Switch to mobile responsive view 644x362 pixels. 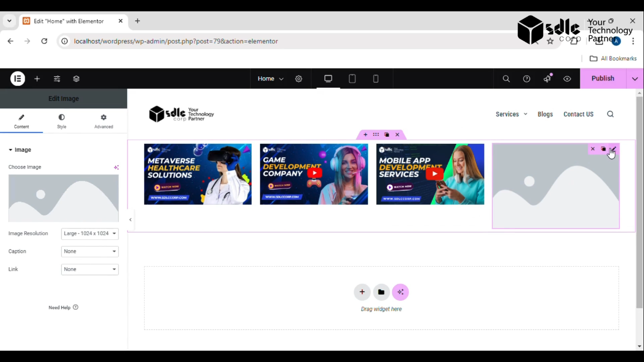tap(376, 79)
